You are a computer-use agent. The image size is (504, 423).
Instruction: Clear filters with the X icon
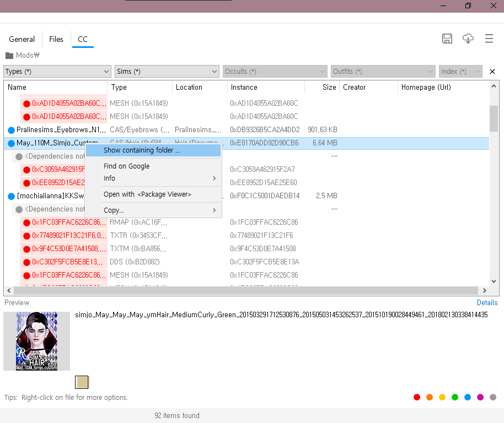point(492,72)
